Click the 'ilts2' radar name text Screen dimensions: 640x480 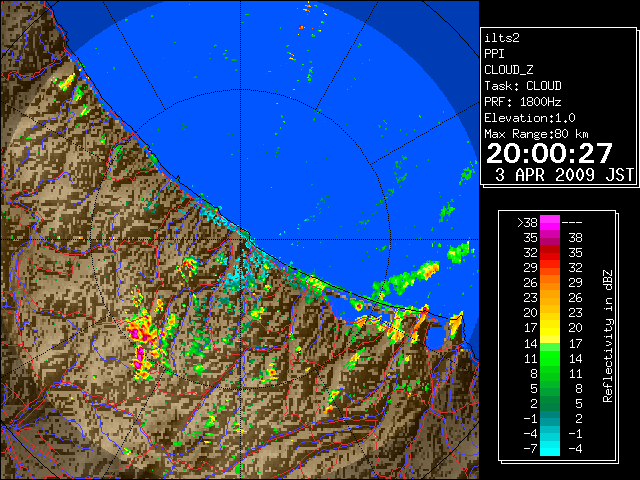[502, 38]
